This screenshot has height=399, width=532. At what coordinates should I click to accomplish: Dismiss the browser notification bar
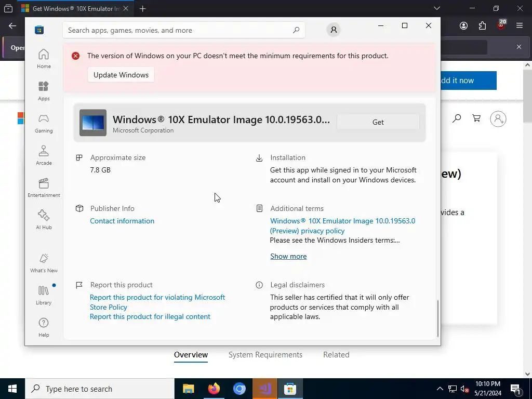click(x=519, y=47)
